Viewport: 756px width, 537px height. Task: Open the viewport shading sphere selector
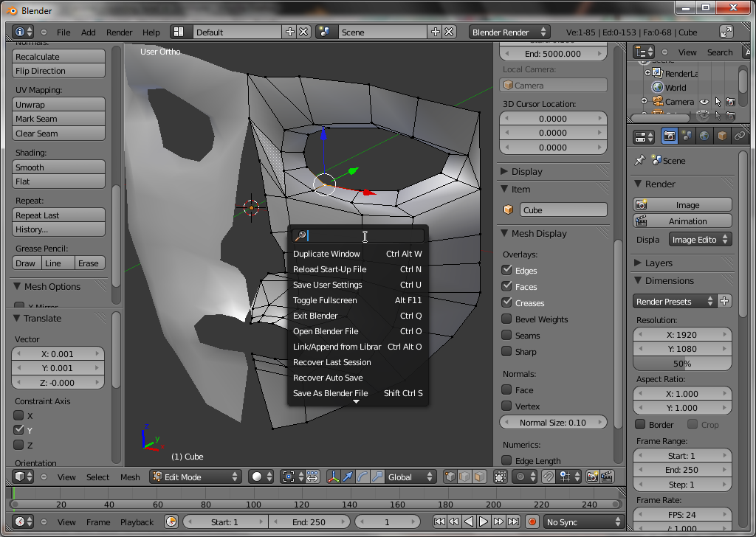[261, 477]
